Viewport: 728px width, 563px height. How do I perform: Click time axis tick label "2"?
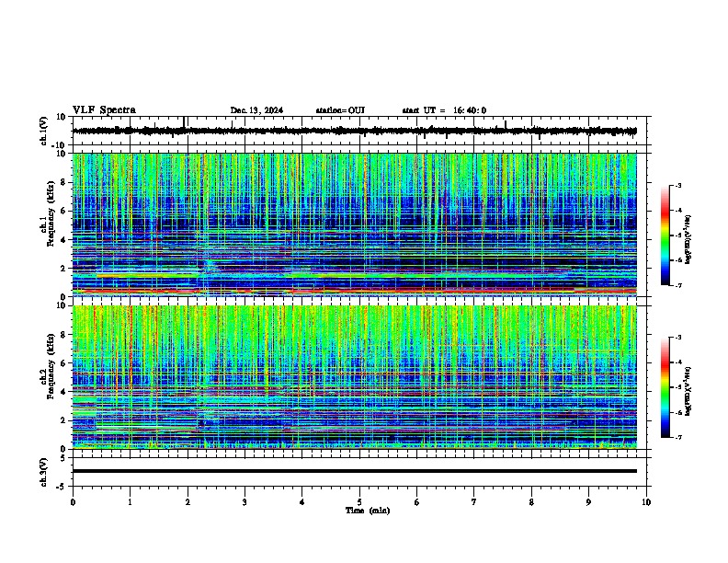point(188,502)
